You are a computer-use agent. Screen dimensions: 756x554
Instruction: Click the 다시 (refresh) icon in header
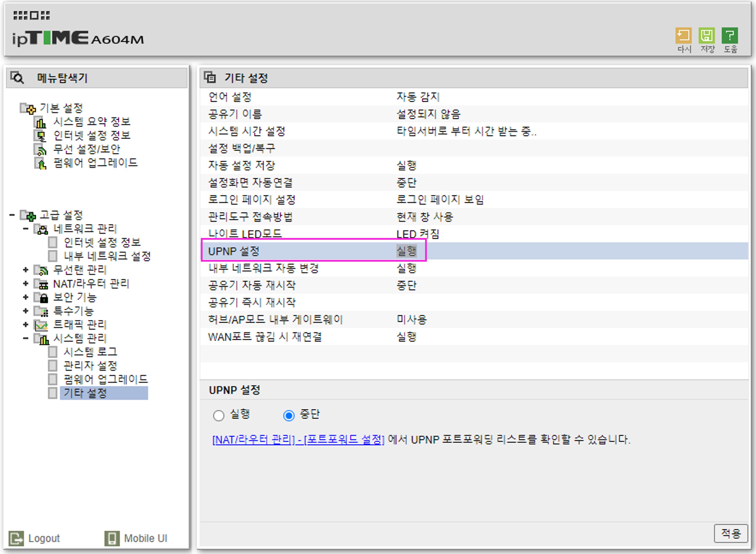(683, 36)
